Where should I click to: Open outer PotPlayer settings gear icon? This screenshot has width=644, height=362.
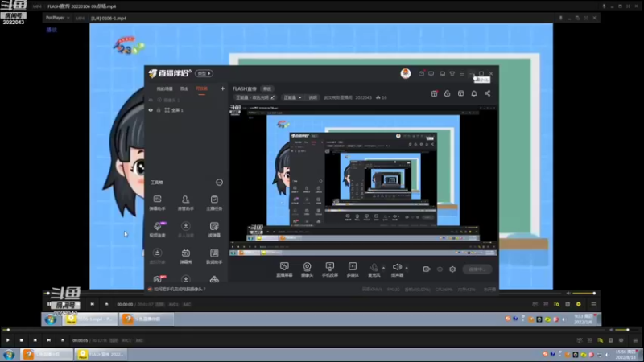point(621,340)
